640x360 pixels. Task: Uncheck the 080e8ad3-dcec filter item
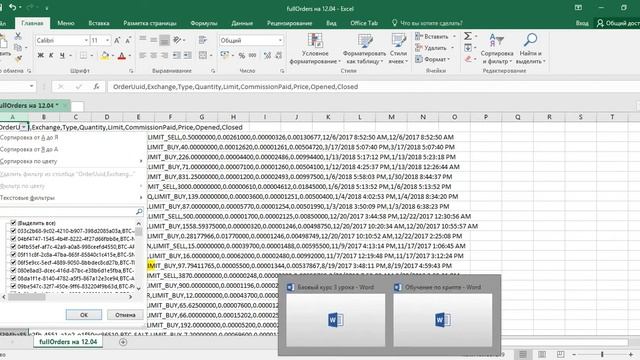(13, 270)
